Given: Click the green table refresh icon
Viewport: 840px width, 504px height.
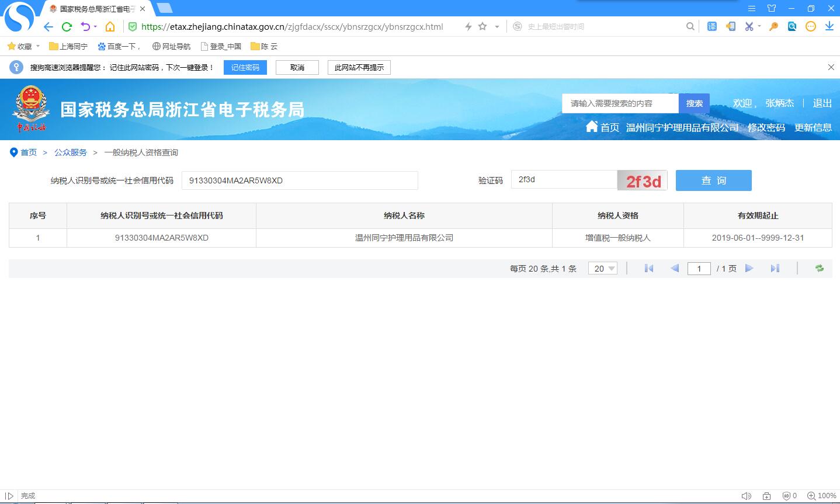Looking at the screenshot, I should (x=819, y=268).
